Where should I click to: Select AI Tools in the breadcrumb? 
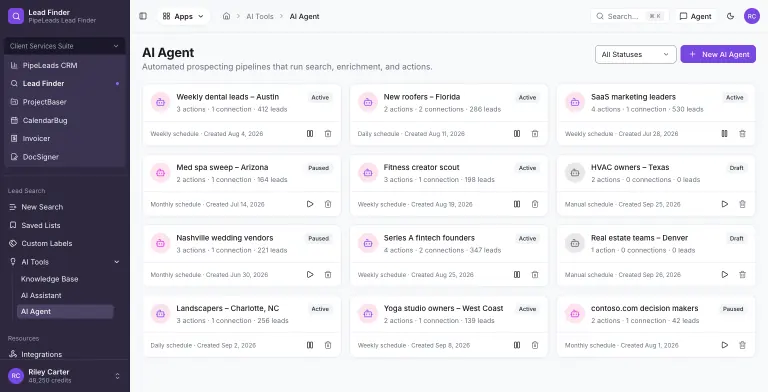(260, 16)
